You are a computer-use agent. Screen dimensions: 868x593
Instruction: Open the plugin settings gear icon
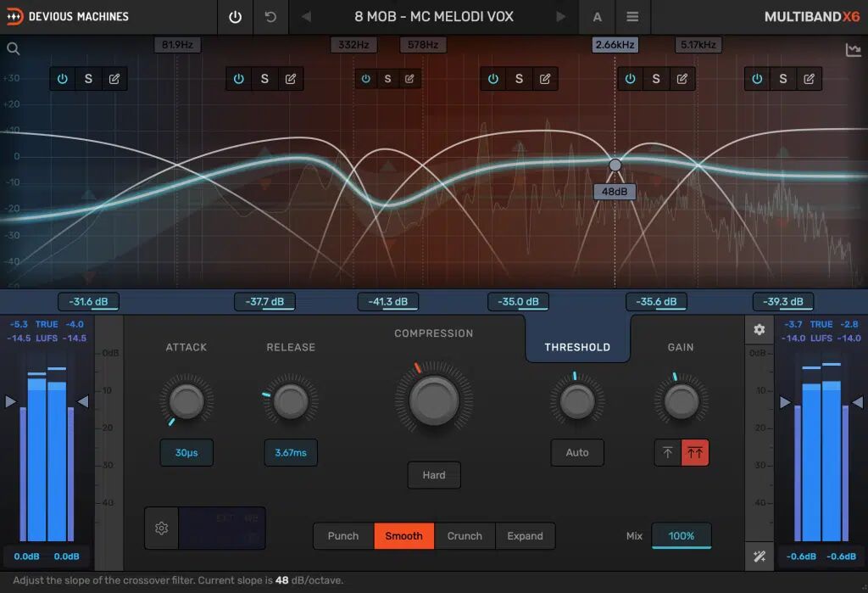pos(759,329)
